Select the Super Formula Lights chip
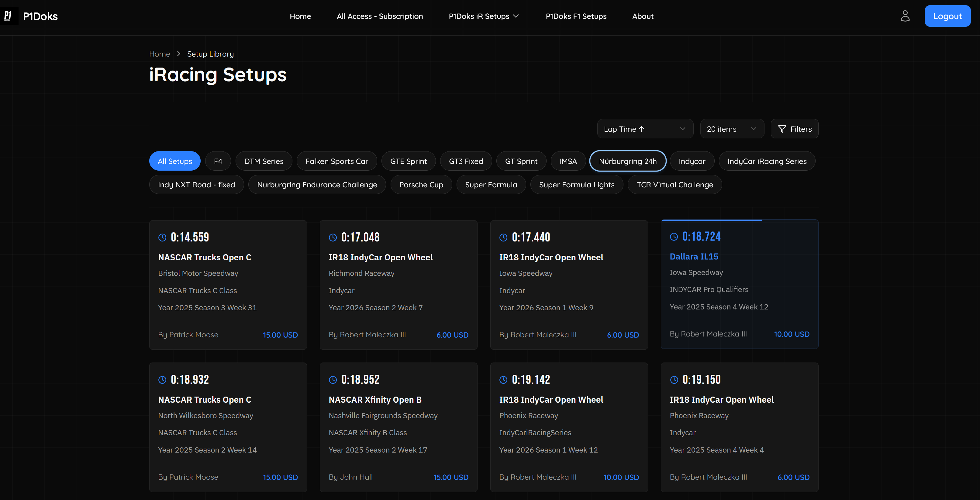Image resolution: width=980 pixels, height=500 pixels. [577, 185]
